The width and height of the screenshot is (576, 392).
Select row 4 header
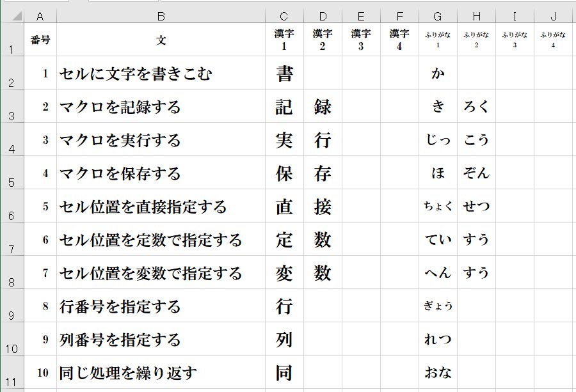tap(13, 139)
